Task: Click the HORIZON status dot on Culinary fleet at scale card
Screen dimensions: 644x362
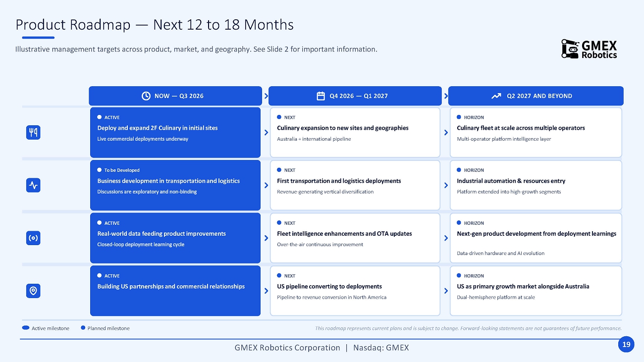Action: 459,117
